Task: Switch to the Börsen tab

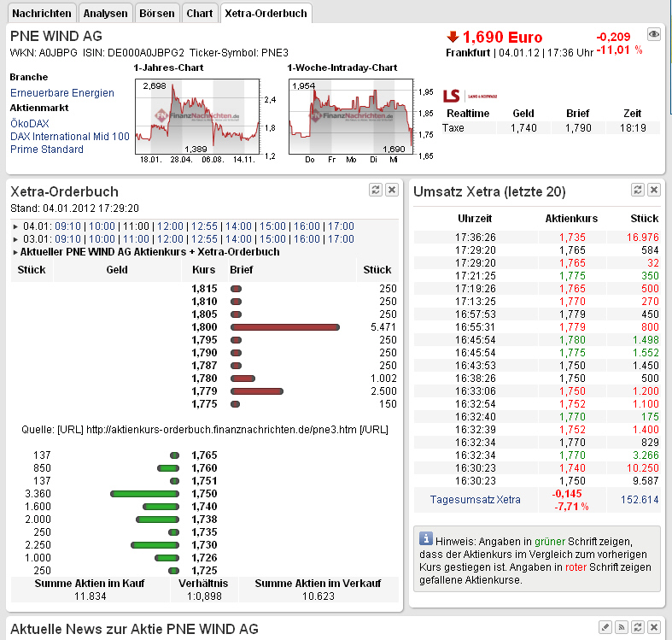Action: pyautogui.click(x=157, y=14)
